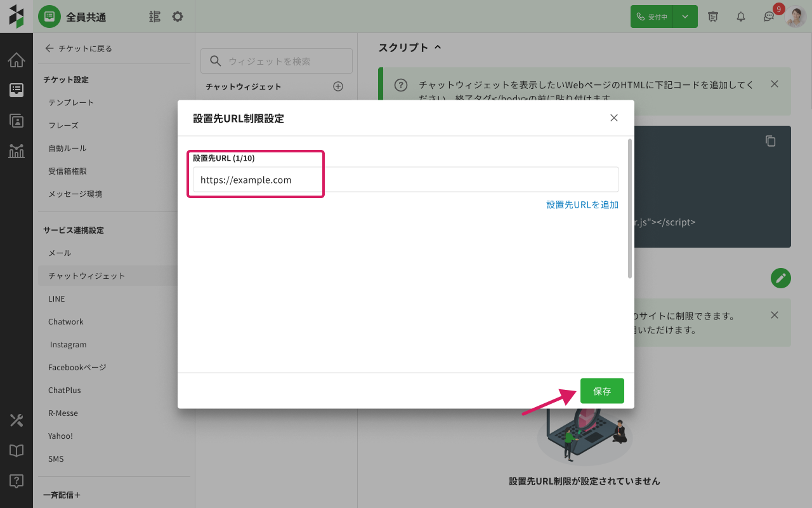Click the home icon in left sidebar
Screen dimensions: 812x508
[x=16, y=60]
